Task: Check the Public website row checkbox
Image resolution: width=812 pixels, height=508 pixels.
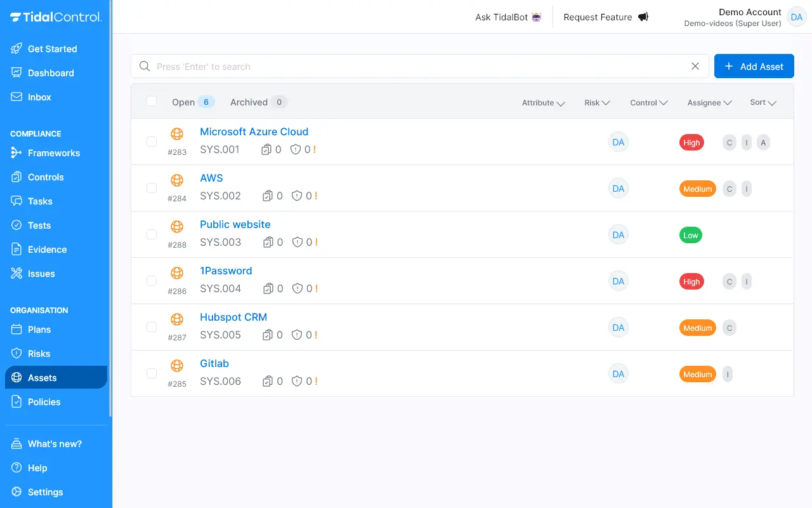Action: coord(152,234)
